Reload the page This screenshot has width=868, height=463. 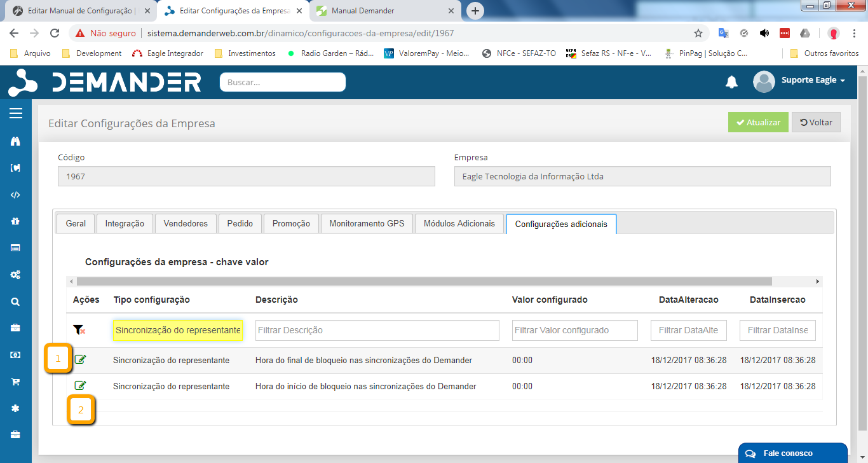coord(55,33)
